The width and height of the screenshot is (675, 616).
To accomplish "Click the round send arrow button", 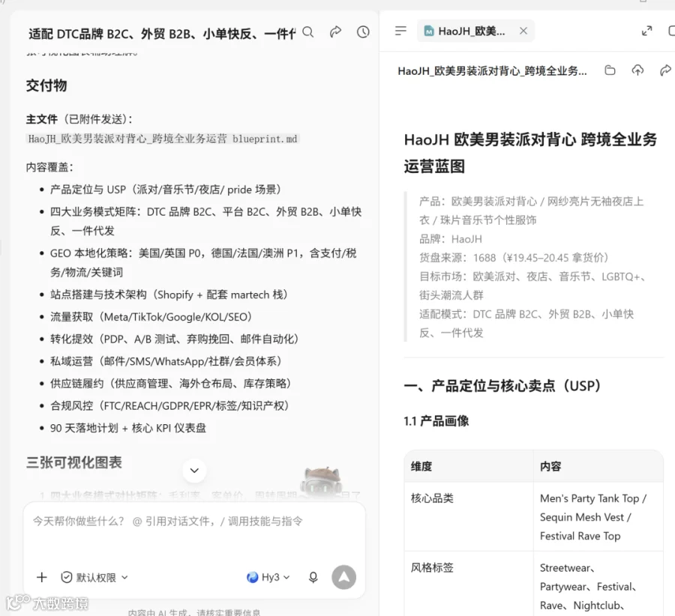I will (344, 577).
